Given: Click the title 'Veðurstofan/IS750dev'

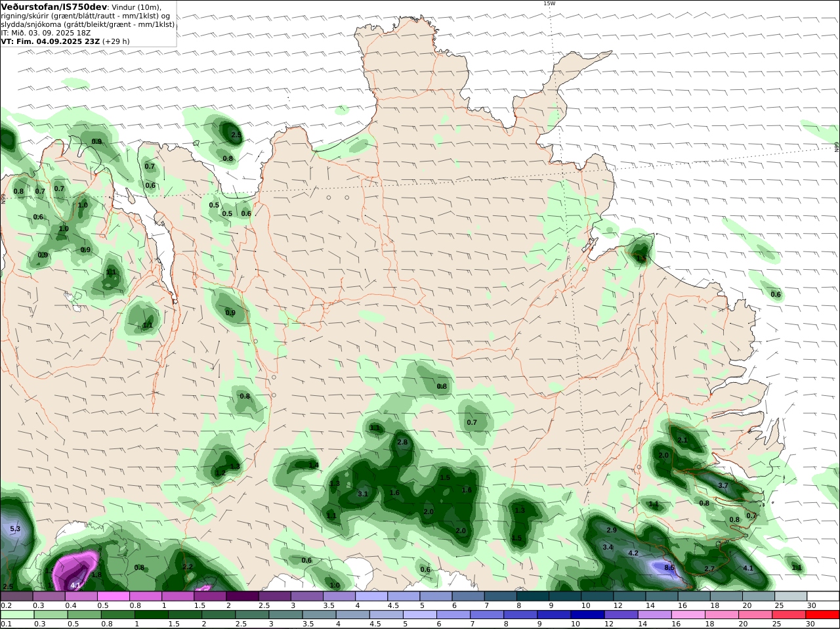Looking at the screenshot, I should (x=54, y=7).
